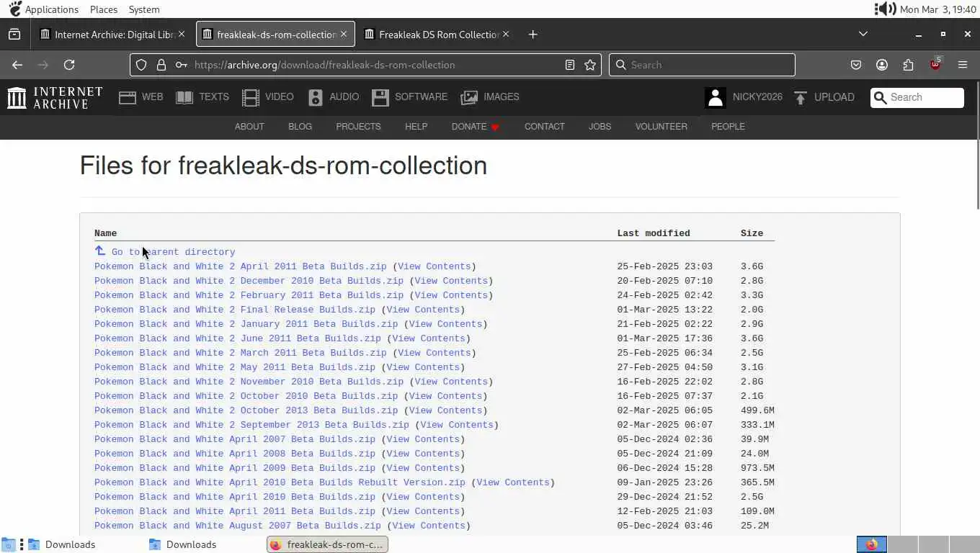Open the Pocket save icon

(x=856, y=65)
